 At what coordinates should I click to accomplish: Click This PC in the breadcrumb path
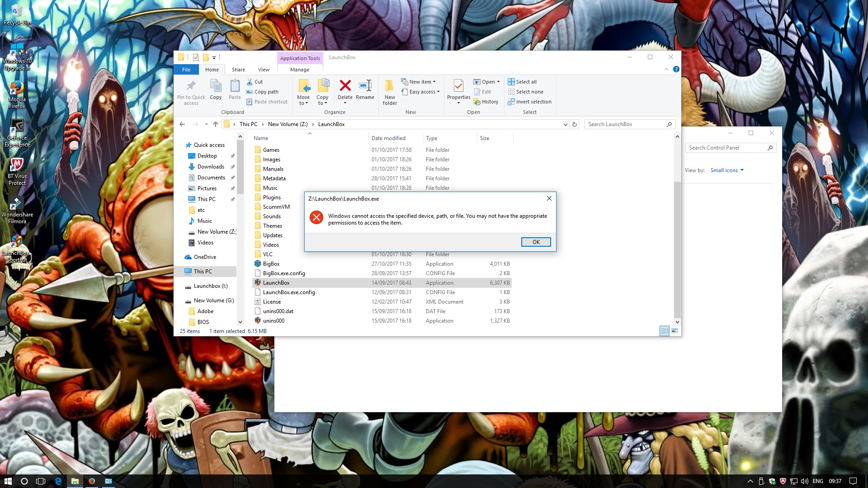pos(248,124)
